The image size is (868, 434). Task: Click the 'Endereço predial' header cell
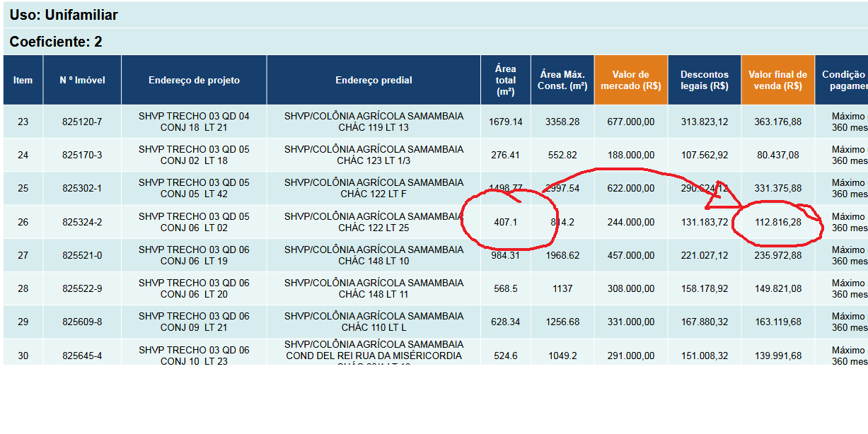point(374,80)
